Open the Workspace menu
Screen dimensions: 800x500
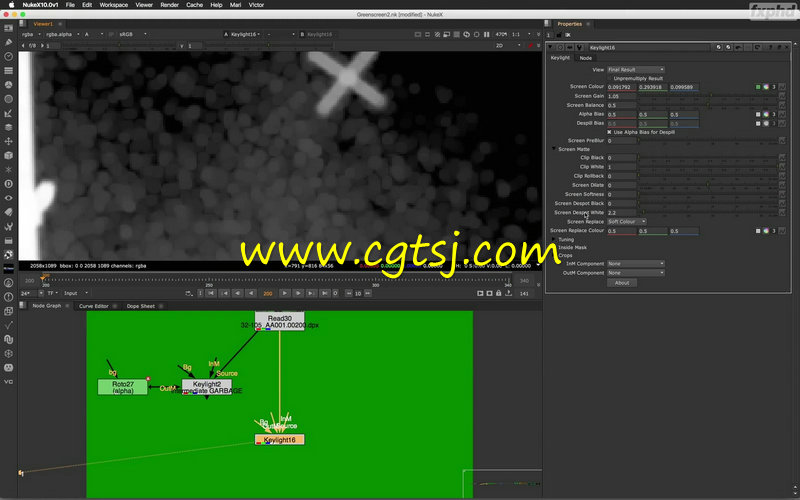[113, 5]
